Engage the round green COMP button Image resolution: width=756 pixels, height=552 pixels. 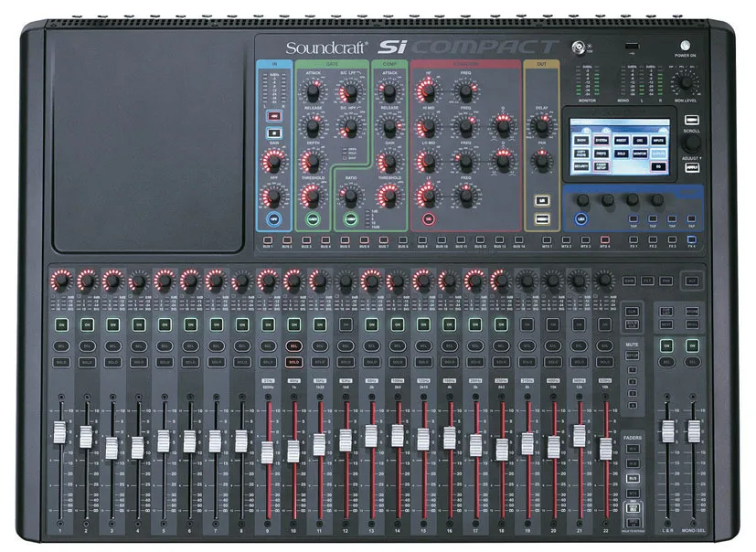(350, 219)
